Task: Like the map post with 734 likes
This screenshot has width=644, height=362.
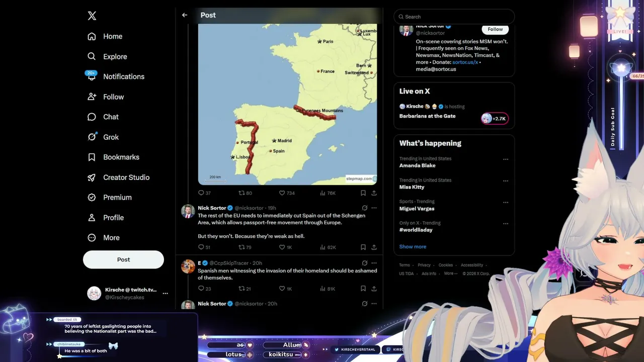Action: pos(287,193)
